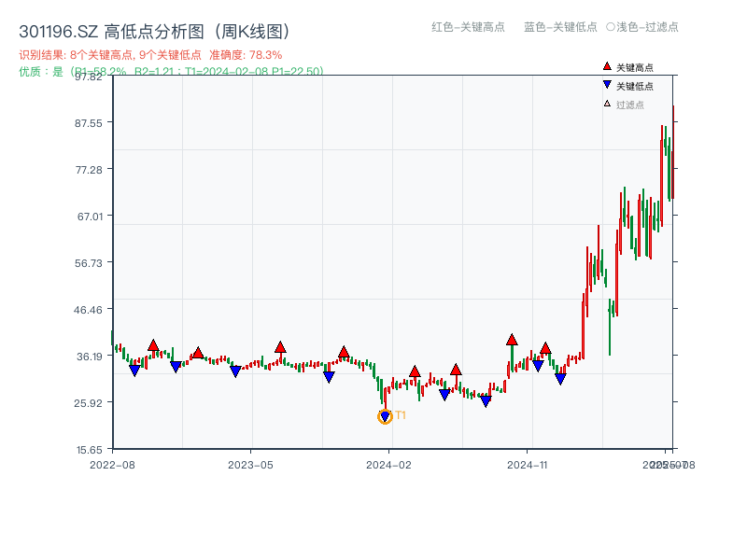This screenshot has height=560, width=747.
Task: Click the 36.19 price axis label
Action: pyautogui.click(x=90, y=357)
